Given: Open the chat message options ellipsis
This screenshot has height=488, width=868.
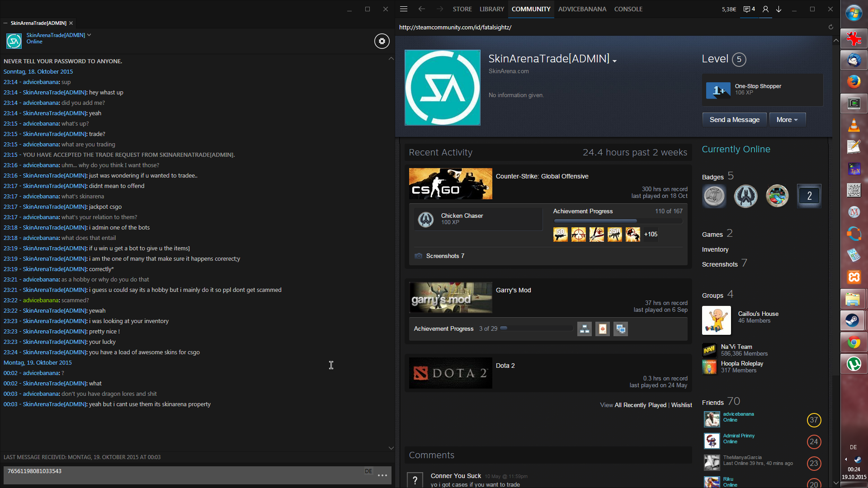Looking at the screenshot, I should point(382,475).
